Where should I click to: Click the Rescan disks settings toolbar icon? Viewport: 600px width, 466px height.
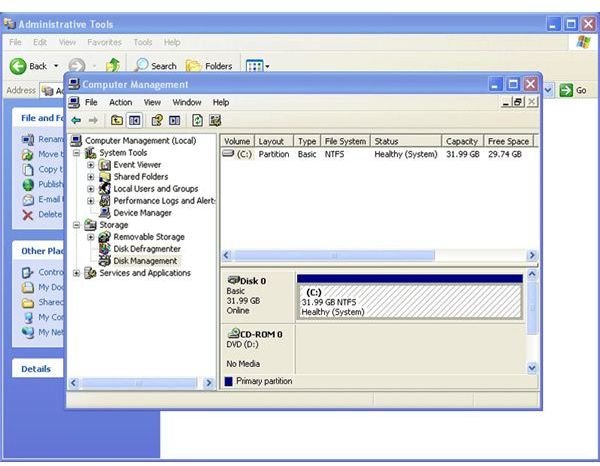pyautogui.click(x=215, y=121)
